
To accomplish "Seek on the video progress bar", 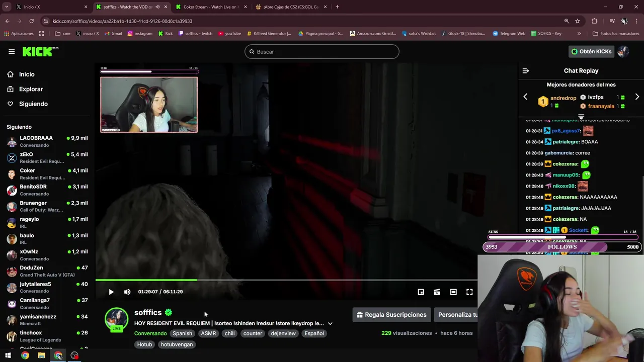I will point(286,280).
